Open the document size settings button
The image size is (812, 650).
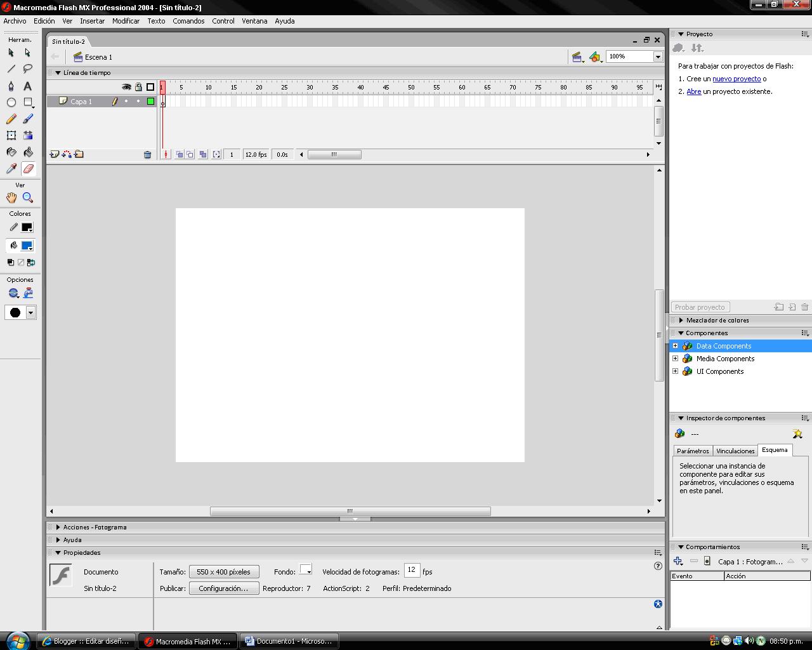(223, 571)
